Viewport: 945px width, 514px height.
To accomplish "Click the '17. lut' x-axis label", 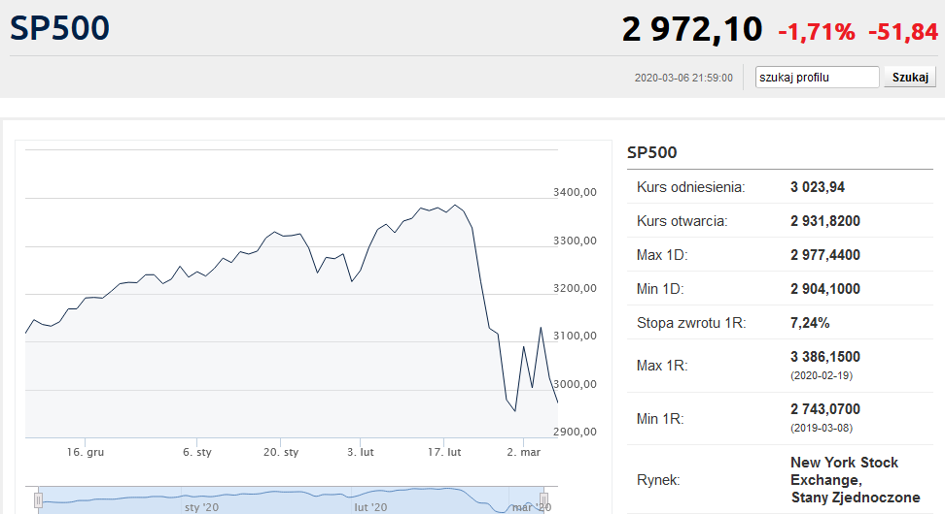I will [x=444, y=452].
